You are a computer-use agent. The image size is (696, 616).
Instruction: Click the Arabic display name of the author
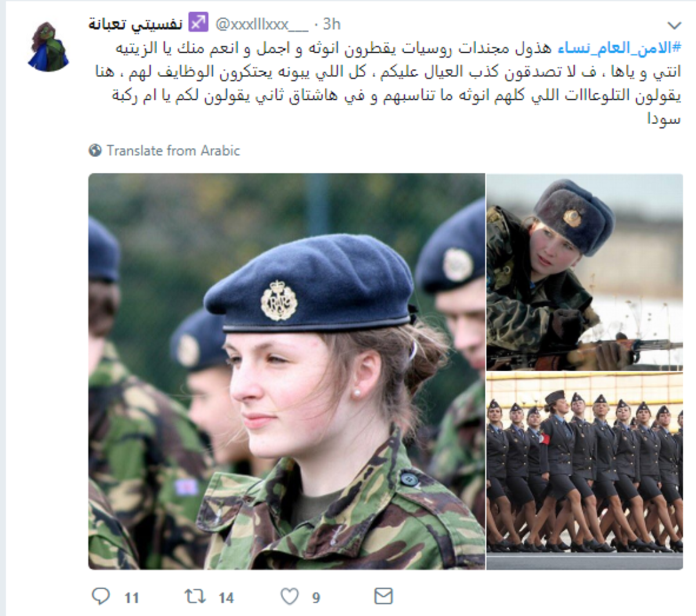pyautogui.click(x=136, y=24)
